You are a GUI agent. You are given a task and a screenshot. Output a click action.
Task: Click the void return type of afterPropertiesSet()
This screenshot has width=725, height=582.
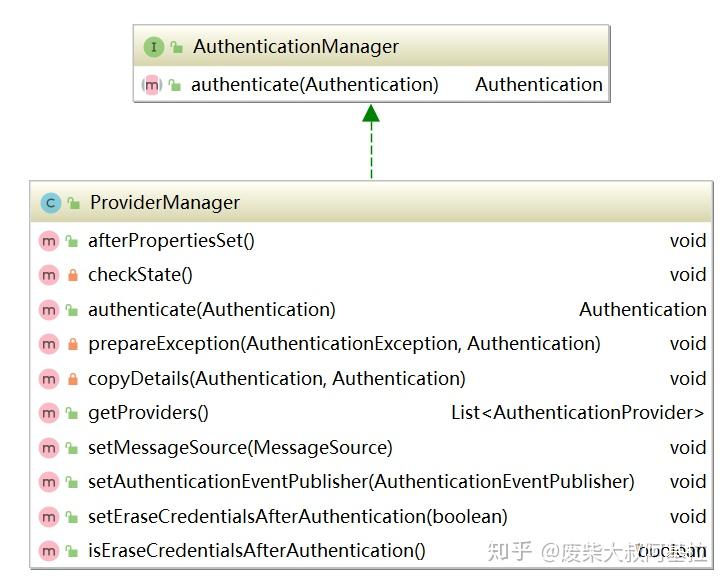(688, 241)
